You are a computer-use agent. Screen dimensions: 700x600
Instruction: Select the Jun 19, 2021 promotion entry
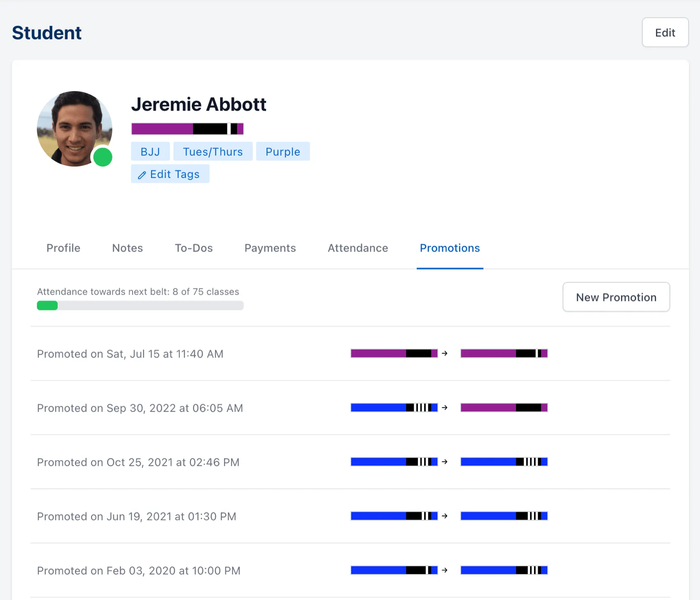(136, 516)
